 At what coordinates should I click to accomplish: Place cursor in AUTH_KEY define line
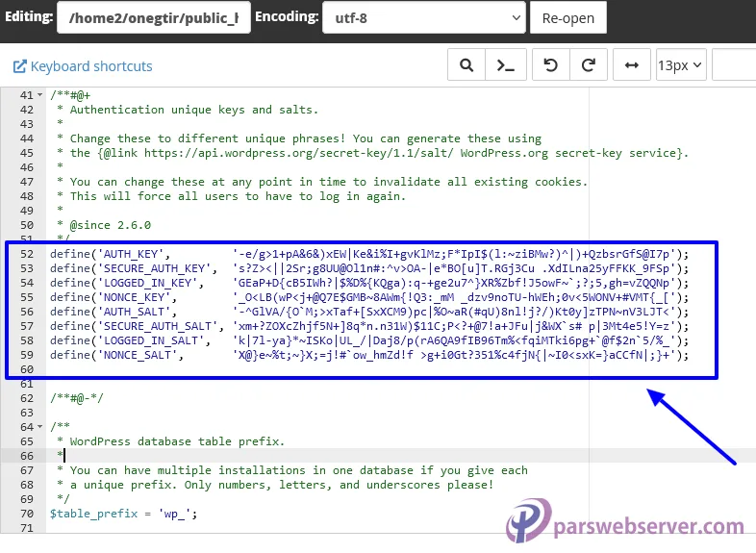pyautogui.click(x=369, y=254)
